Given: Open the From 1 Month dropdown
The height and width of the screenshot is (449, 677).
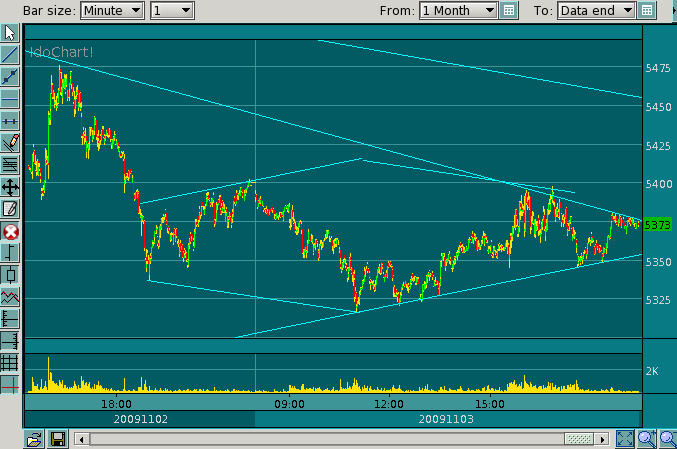Looking at the screenshot, I should pyautogui.click(x=458, y=10).
